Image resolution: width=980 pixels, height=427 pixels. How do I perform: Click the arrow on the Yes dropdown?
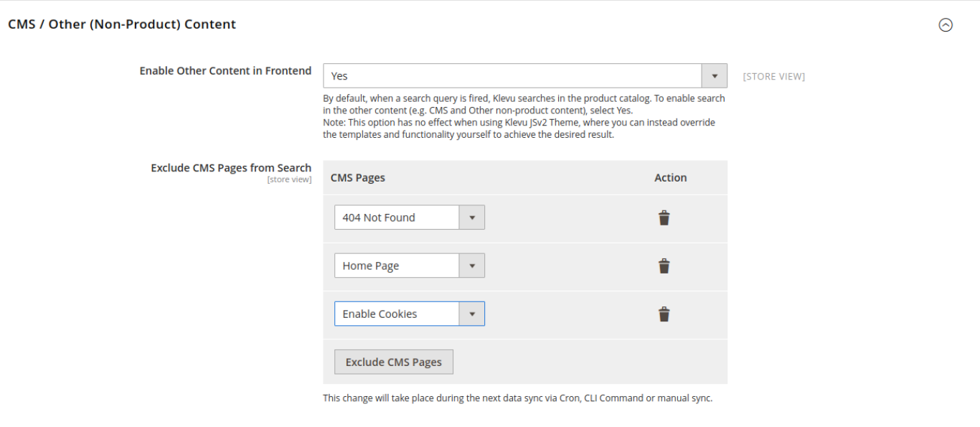point(714,76)
